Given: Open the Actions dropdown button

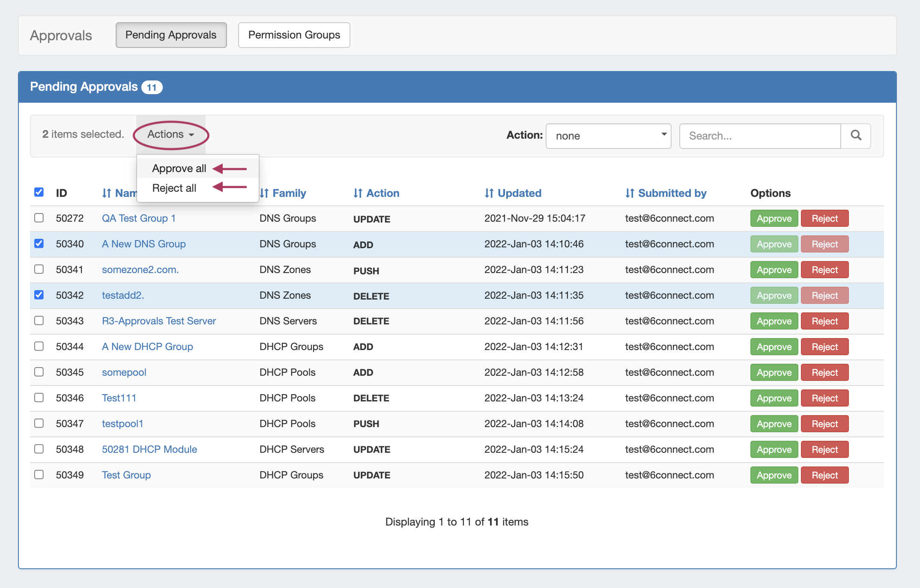Looking at the screenshot, I should point(171,134).
